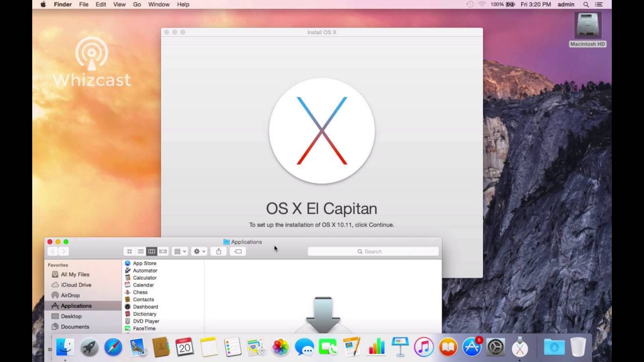Click Edit Tags button in Finder toolbar
This screenshot has height=362, width=644.
click(x=238, y=251)
